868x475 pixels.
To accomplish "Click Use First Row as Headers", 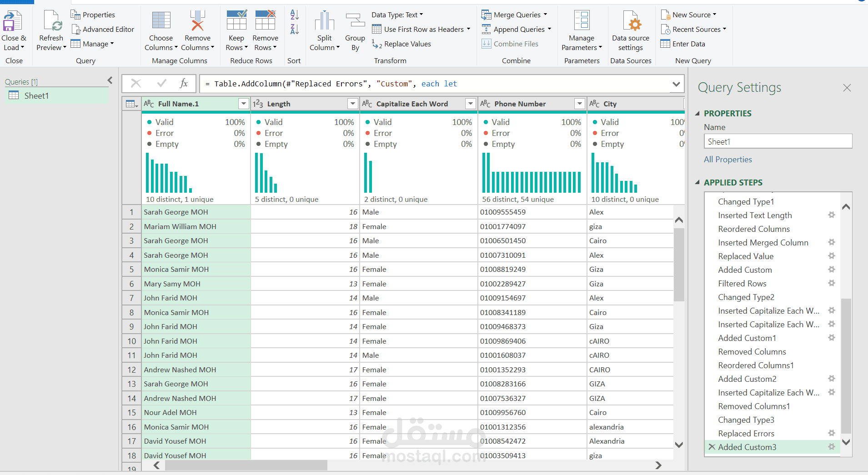I will [x=421, y=29].
